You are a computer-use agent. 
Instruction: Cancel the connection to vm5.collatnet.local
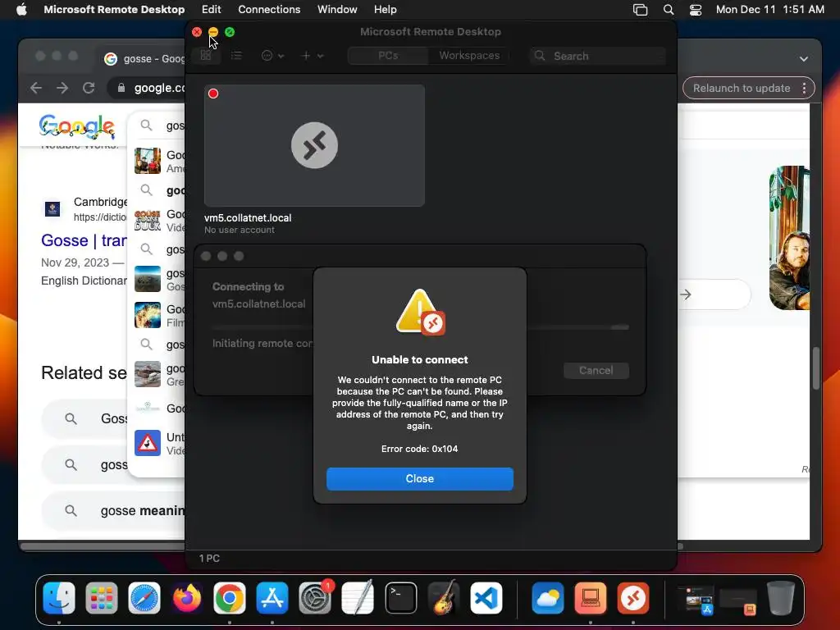click(596, 370)
